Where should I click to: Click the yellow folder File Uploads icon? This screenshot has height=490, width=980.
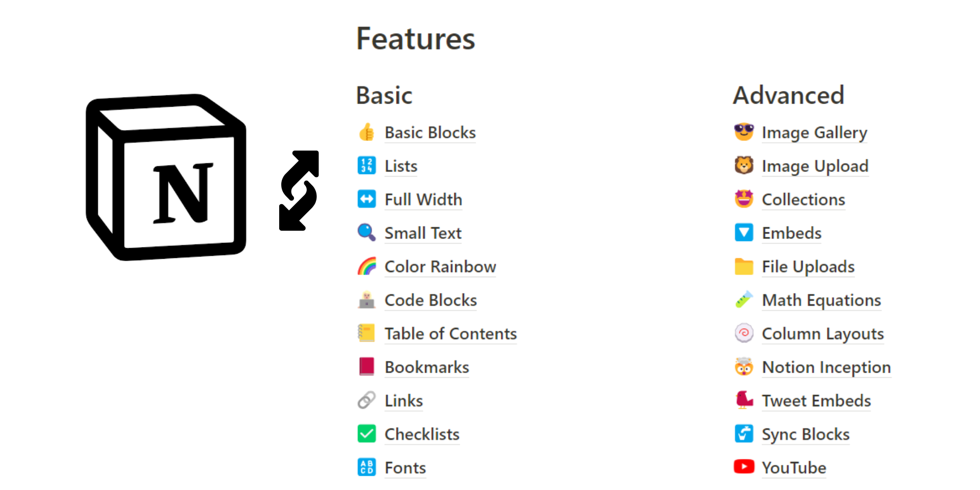tap(744, 266)
